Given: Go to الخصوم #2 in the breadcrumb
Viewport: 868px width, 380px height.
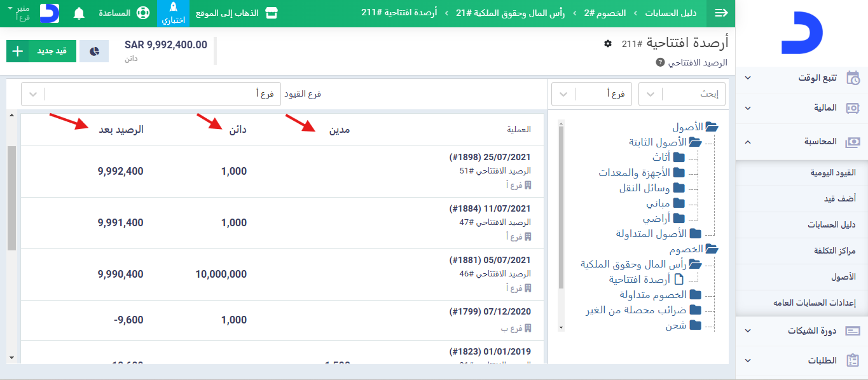Looking at the screenshot, I should 605,13.
